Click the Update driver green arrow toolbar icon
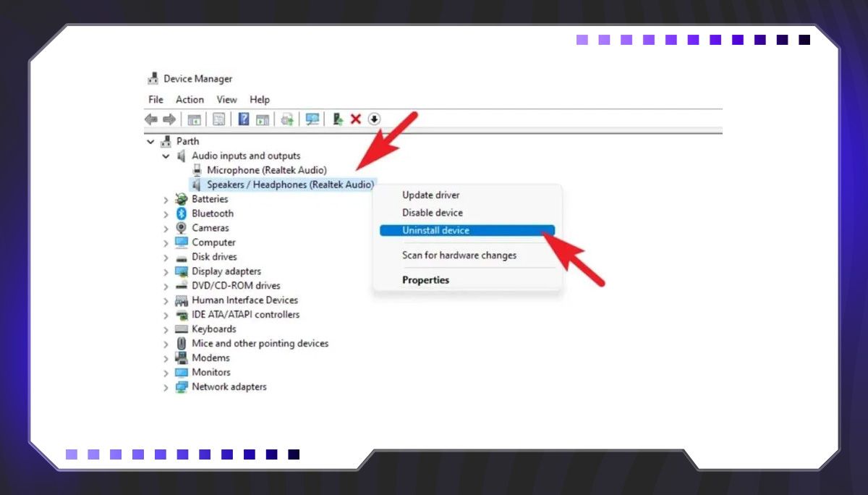868x495 pixels. coord(338,119)
